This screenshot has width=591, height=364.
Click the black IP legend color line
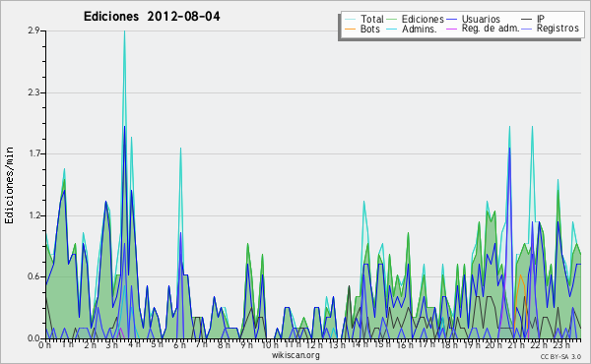pos(527,20)
